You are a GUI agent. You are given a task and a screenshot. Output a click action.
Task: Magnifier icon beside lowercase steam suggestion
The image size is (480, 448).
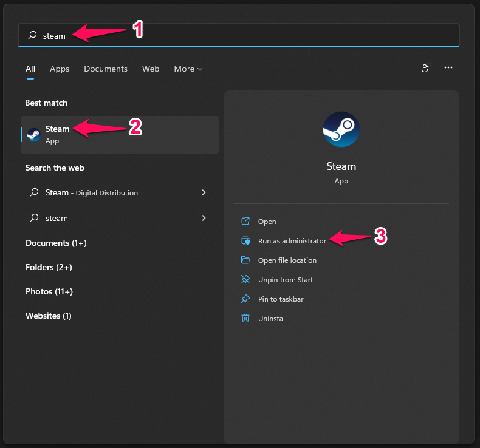tap(34, 218)
